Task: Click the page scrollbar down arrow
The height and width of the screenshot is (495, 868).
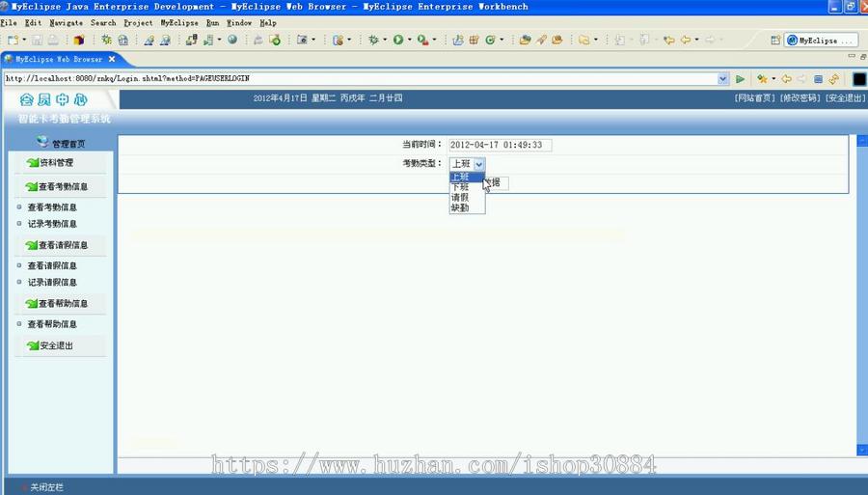Action: (862, 449)
